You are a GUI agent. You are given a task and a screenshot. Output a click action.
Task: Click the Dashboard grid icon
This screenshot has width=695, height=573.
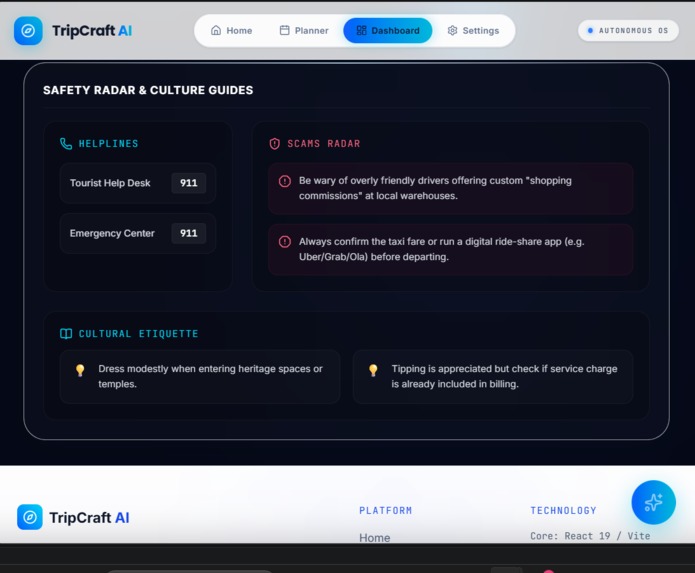click(362, 30)
